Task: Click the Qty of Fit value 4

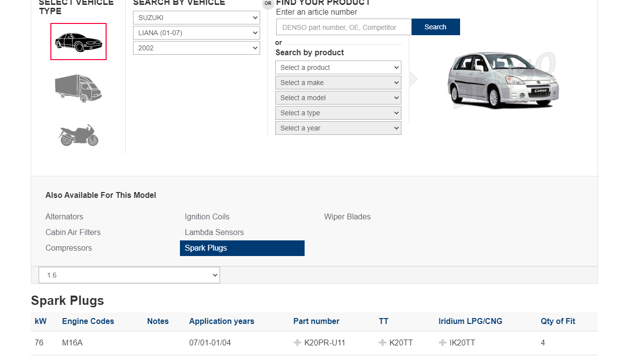Action: [543, 343]
